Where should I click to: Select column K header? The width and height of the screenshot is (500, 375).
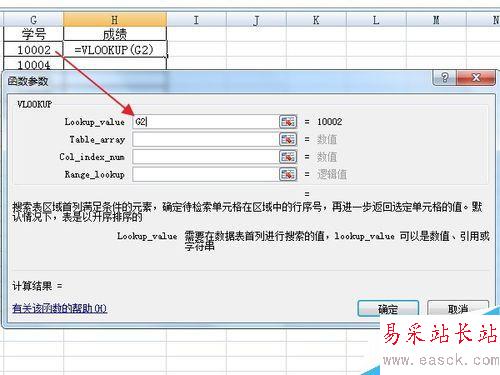316,20
